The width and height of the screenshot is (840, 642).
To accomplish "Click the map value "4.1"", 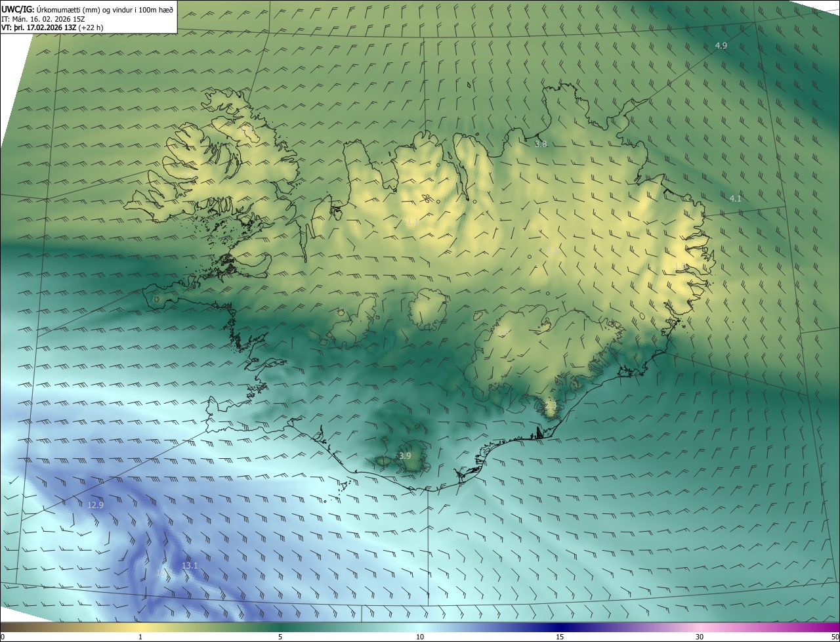I will click(x=735, y=198).
